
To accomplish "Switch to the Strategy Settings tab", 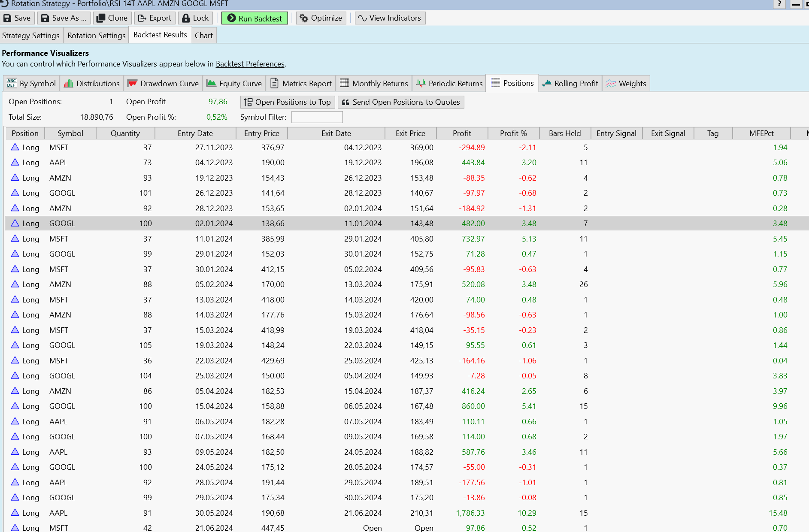I will click(31, 36).
